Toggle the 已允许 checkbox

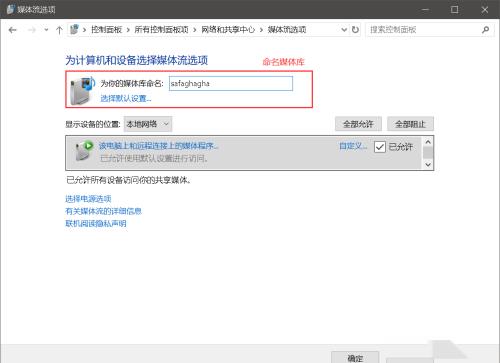[380, 147]
